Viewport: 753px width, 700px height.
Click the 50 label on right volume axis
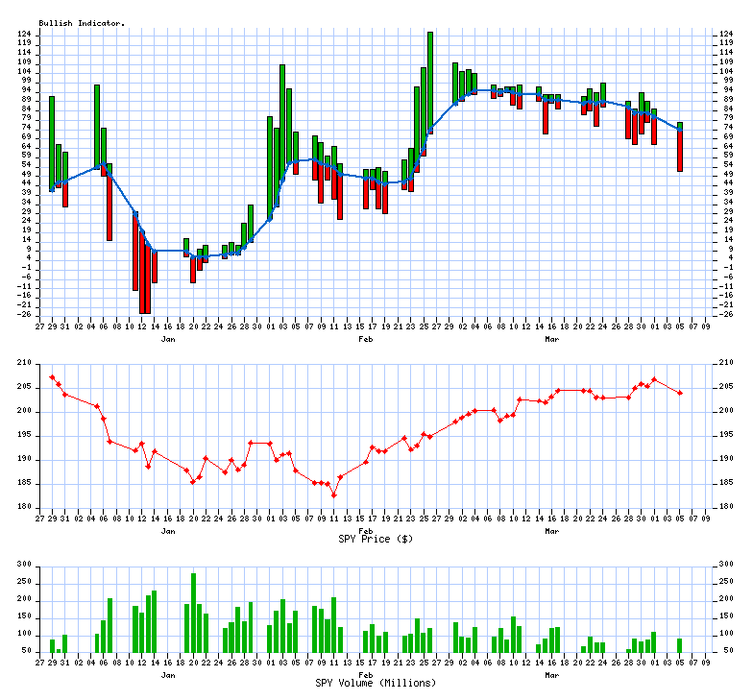pyautogui.click(x=724, y=651)
